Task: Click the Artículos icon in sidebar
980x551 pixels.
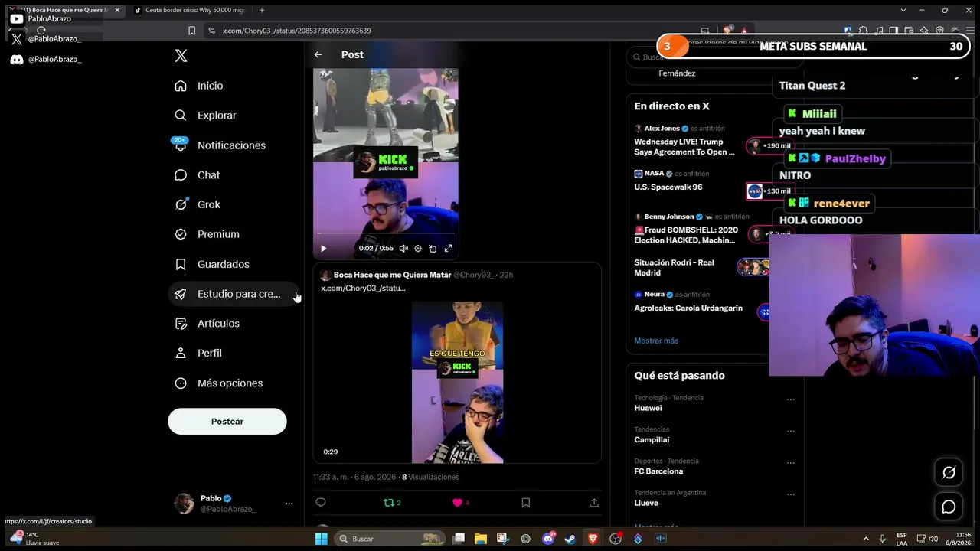Action: coord(181,324)
